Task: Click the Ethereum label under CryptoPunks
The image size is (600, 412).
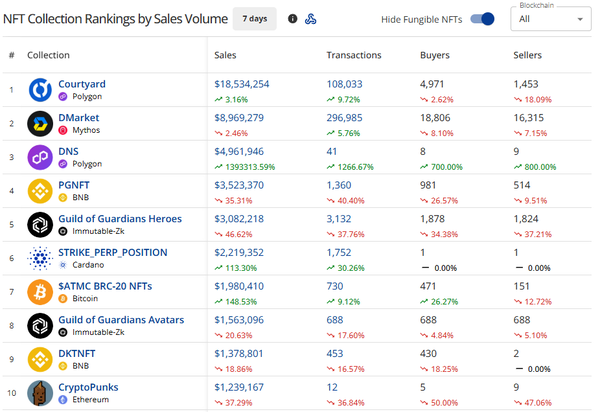Action: point(91,399)
